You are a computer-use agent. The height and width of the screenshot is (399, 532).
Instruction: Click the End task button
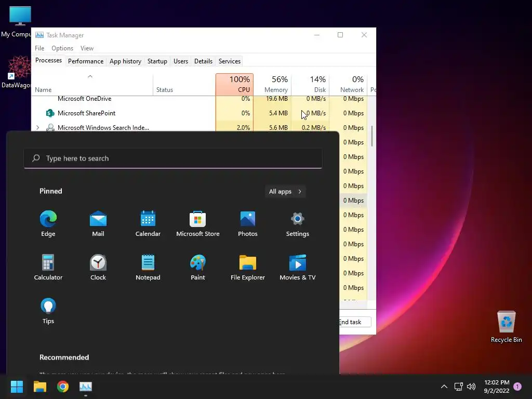tap(355, 322)
